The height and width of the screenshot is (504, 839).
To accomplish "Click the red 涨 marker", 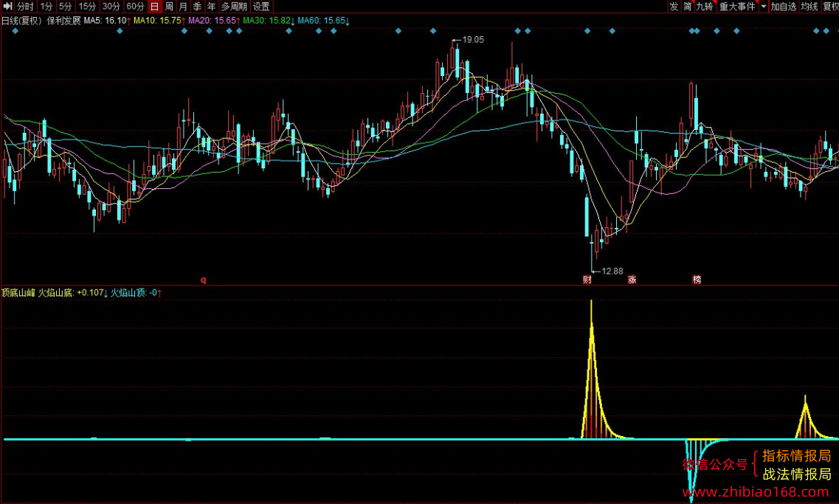I will (x=632, y=279).
